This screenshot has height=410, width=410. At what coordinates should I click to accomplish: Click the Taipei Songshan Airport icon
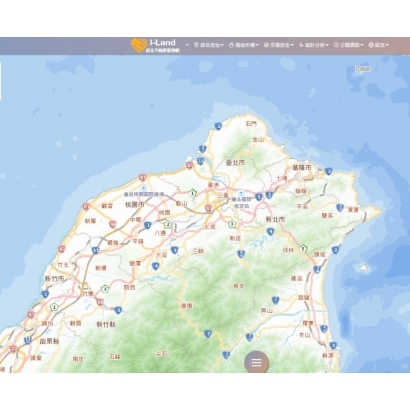(241, 194)
